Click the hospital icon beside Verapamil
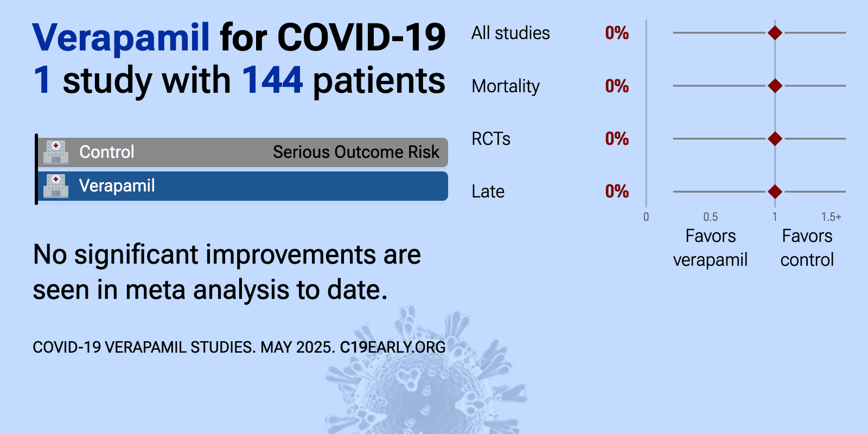 [56, 186]
